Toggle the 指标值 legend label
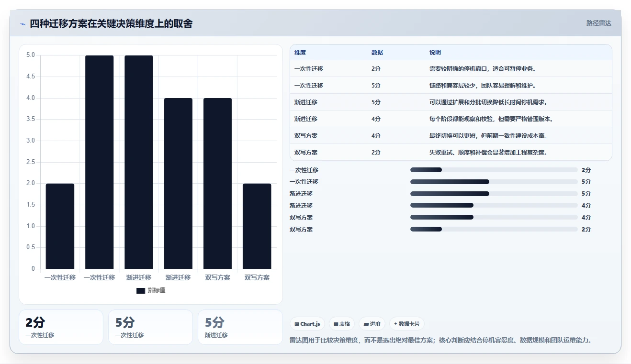Screen dimensions: 631x364 click(157, 290)
